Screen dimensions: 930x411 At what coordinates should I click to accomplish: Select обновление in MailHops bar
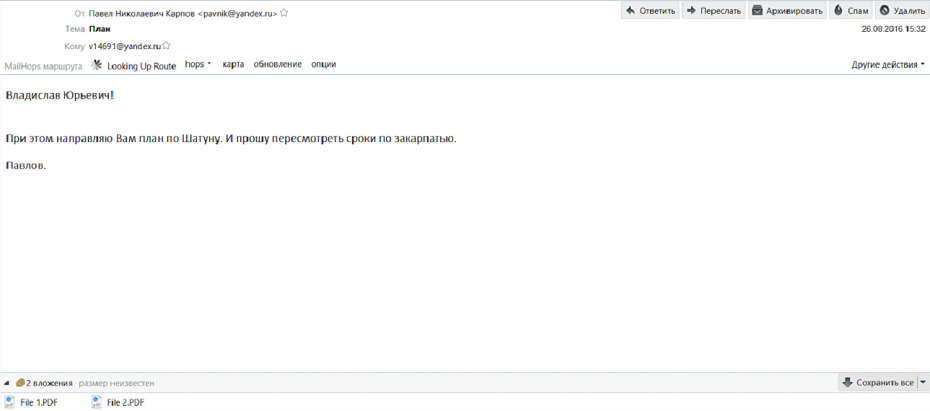coord(277,65)
